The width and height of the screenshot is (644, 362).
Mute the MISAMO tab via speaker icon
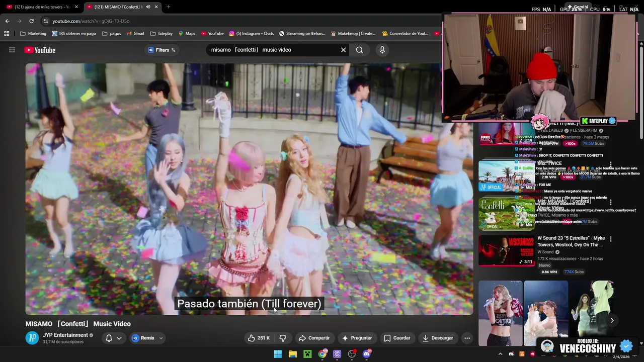click(148, 7)
